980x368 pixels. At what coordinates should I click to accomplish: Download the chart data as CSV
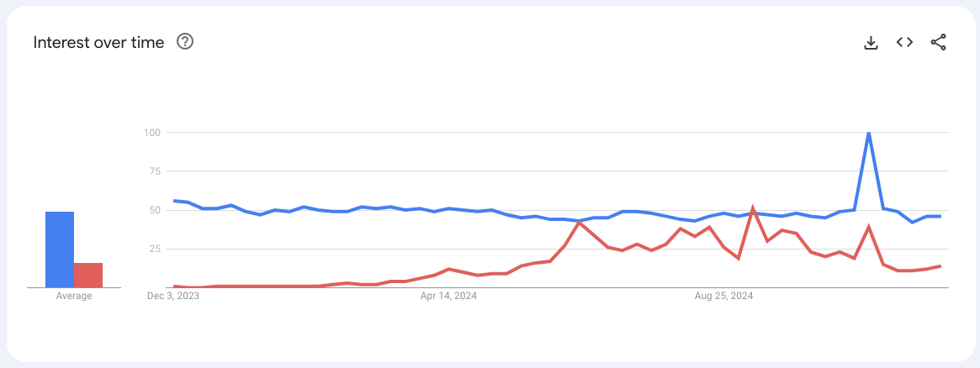coord(871,42)
